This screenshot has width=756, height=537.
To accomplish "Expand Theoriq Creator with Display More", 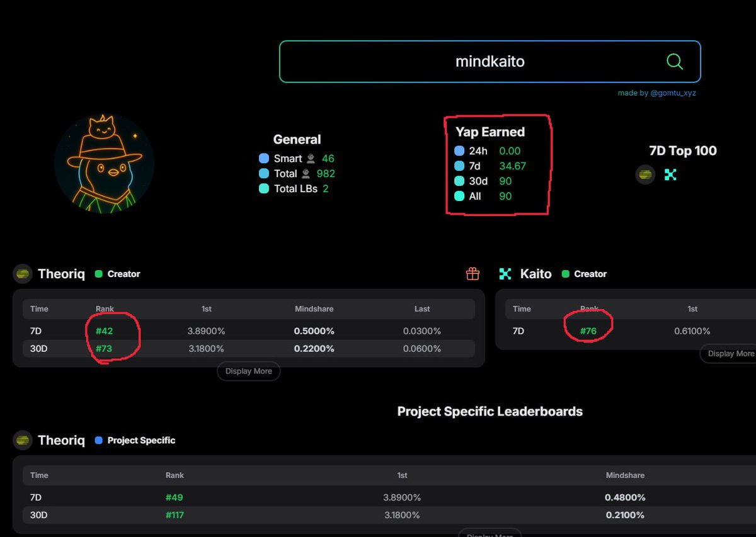I will tap(249, 371).
